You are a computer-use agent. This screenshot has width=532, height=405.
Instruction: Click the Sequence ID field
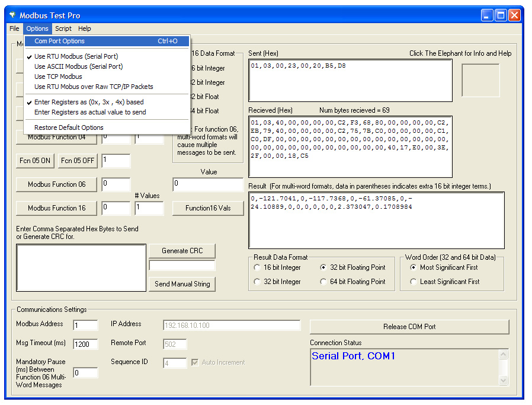click(x=175, y=363)
